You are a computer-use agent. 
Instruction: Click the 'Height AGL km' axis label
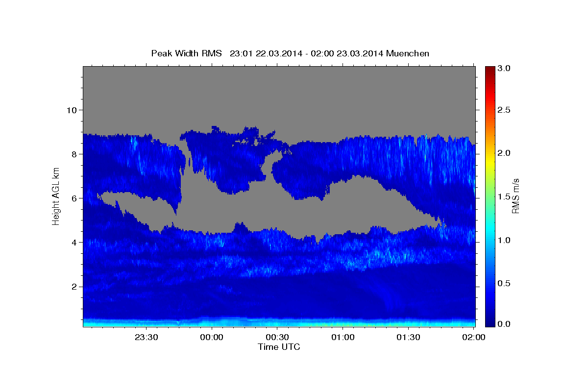click(56, 196)
